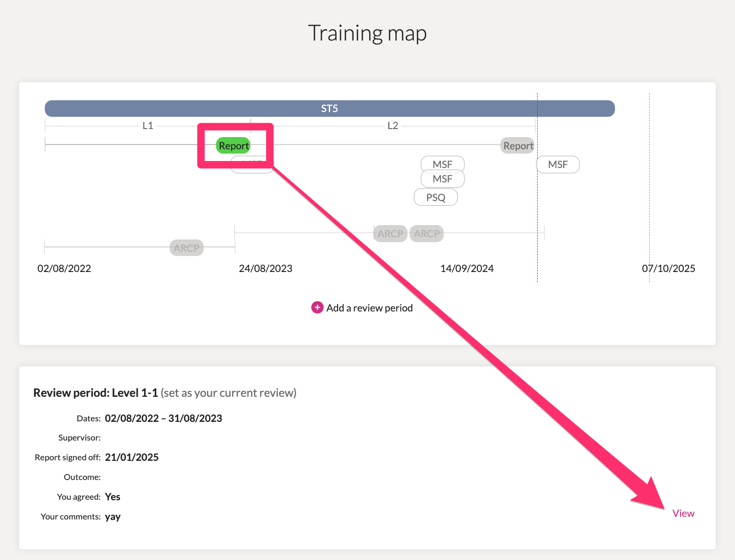Click the comment text yay

tap(113, 517)
